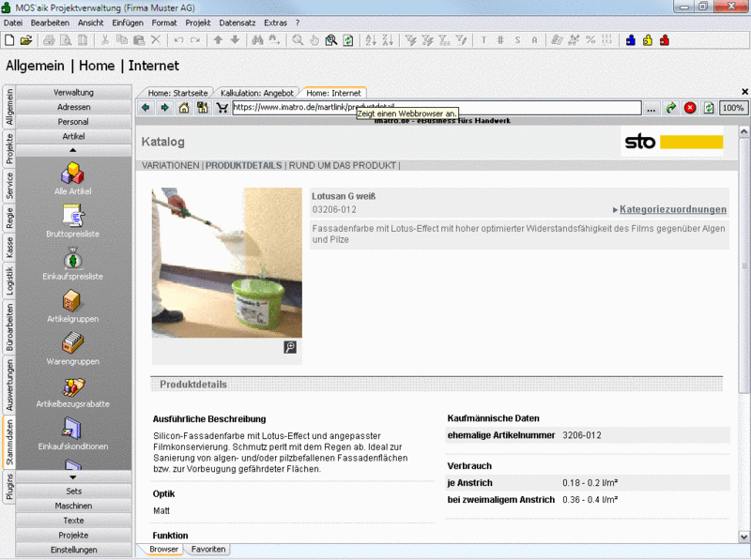This screenshot has height=560, width=751.
Task: Open Alle Artikel in the sidebar
Action: pos(73,178)
